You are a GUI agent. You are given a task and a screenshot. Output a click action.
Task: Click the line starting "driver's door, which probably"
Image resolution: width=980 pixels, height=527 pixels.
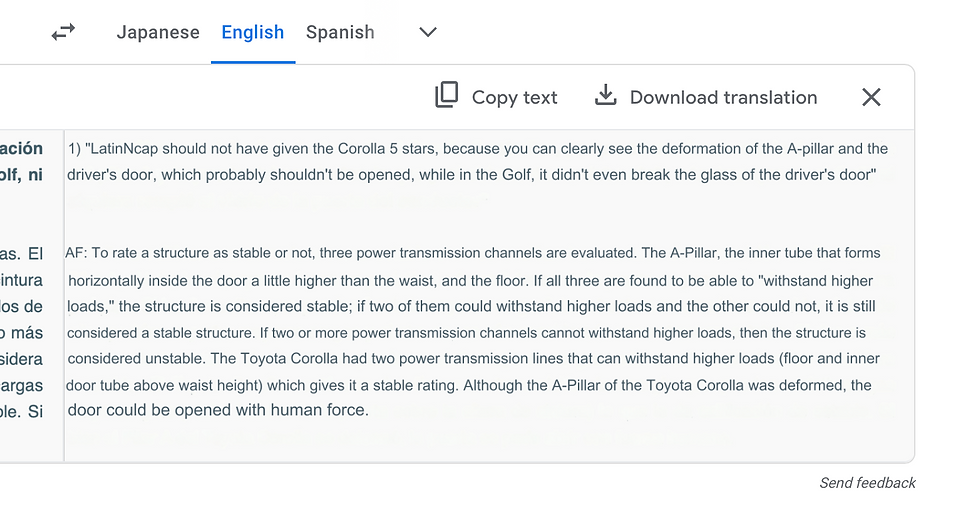472,174
